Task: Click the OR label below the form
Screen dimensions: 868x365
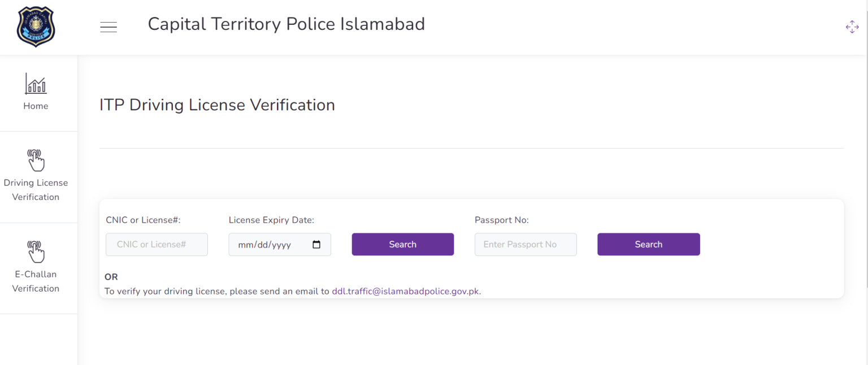Action: tap(111, 277)
